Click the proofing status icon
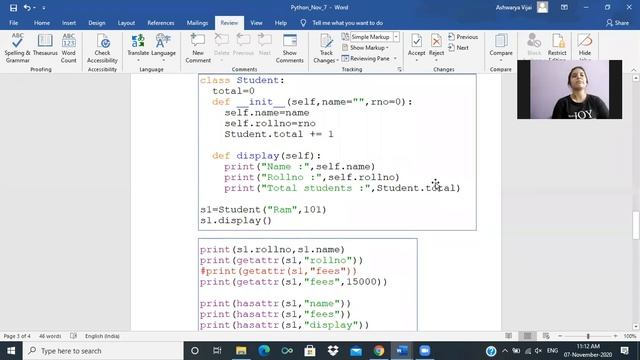 pyautogui.click(x=73, y=336)
